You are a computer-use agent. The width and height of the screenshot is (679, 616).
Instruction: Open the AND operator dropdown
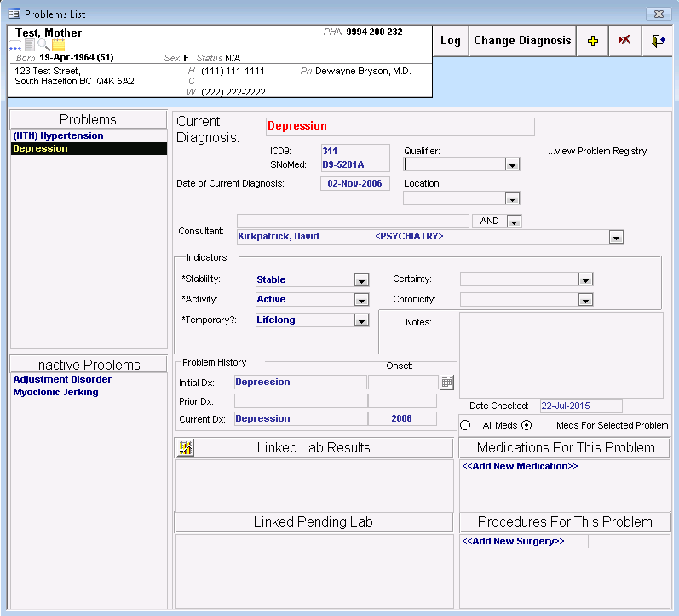514,222
